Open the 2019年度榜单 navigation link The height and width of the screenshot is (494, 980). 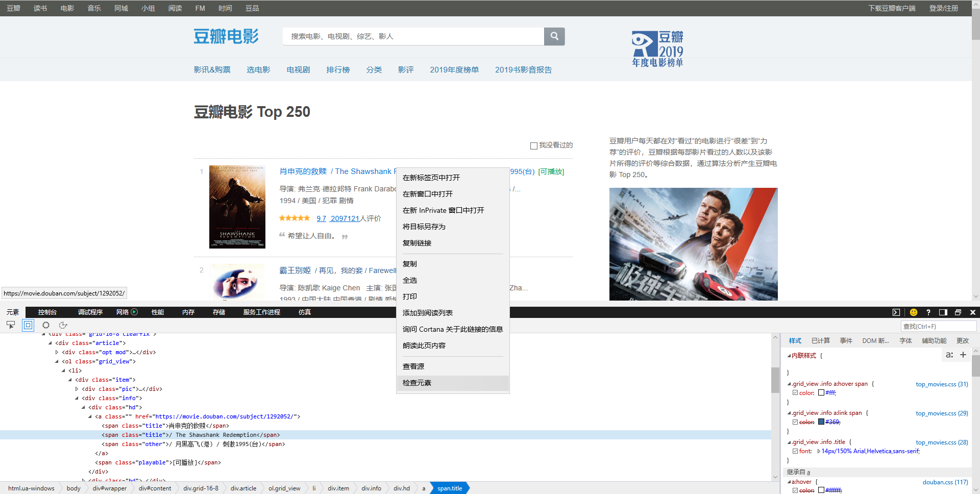pos(454,70)
